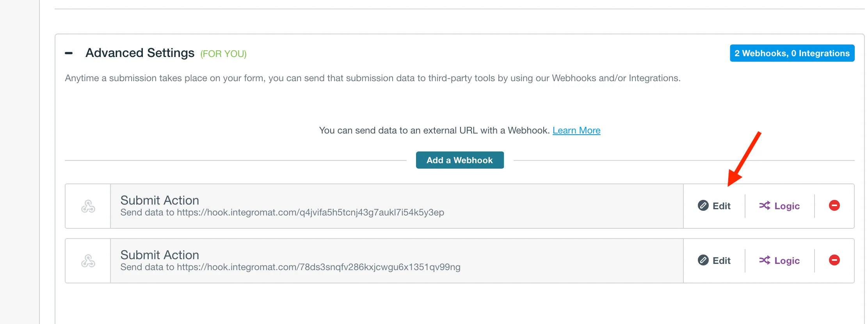
Task: Collapse the Advanced Settings section
Action: tap(69, 53)
